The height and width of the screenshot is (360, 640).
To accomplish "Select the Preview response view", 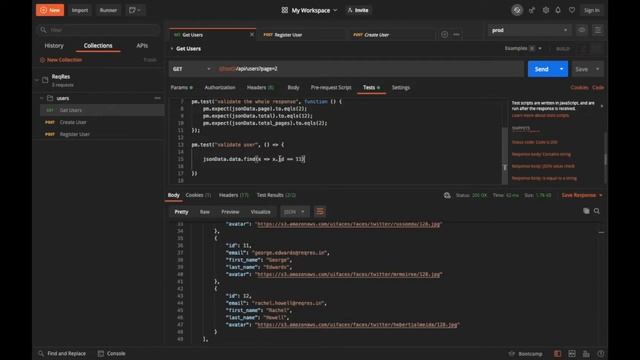I will click(x=230, y=212).
